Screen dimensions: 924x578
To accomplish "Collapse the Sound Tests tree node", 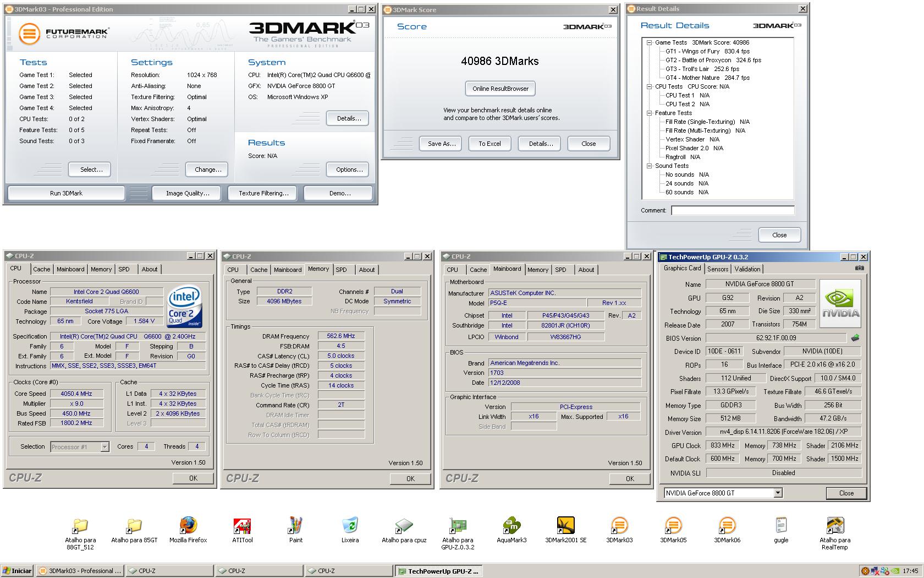I will pos(650,166).
